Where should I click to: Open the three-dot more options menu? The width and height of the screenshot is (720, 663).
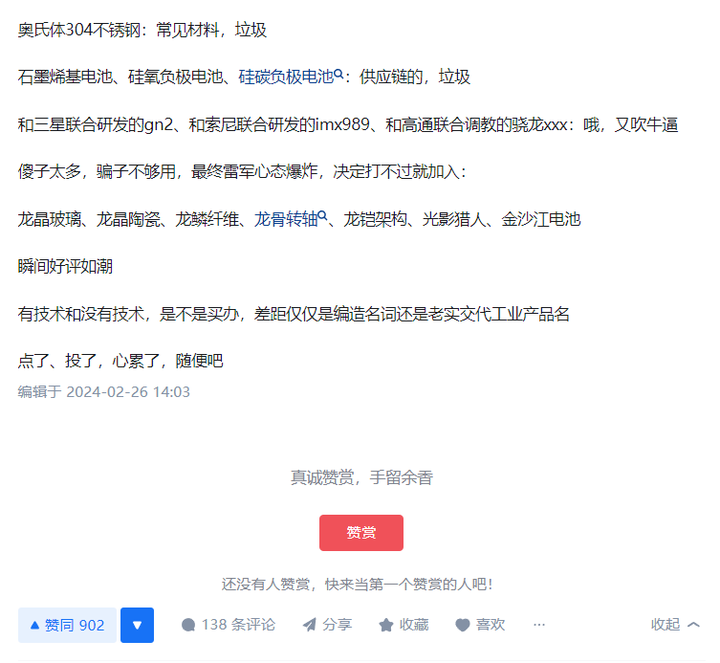[539, 624]
